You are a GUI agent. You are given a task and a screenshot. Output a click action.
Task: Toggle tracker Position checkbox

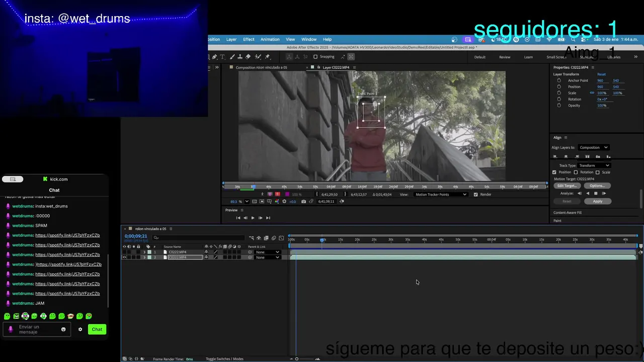(x=554, y=172)
